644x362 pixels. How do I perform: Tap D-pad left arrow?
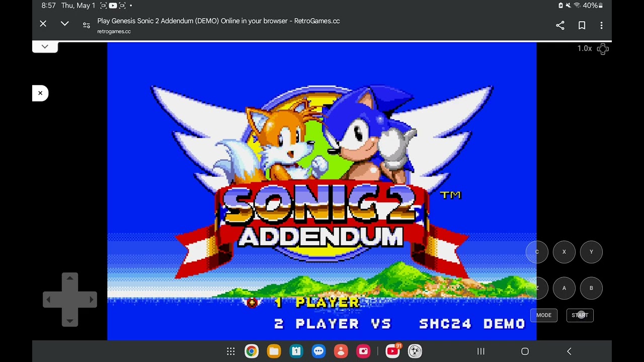click(x=49, y=300)
